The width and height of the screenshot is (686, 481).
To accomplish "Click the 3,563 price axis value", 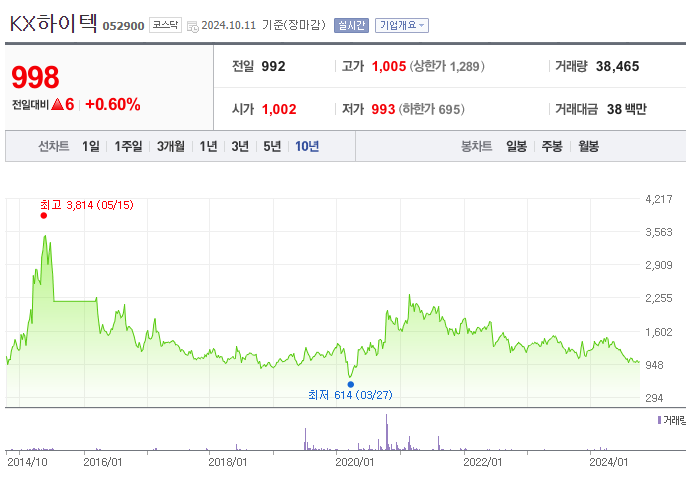I will click(659, 232).
